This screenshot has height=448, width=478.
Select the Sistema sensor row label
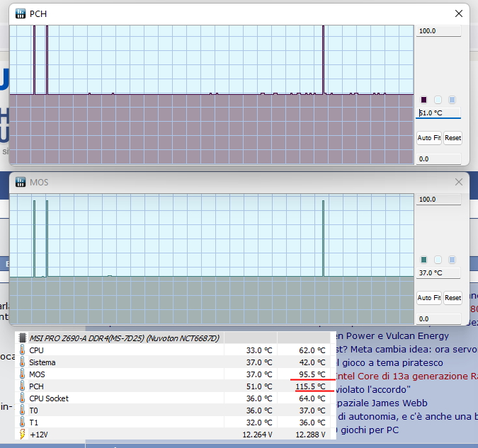point(42,362)
